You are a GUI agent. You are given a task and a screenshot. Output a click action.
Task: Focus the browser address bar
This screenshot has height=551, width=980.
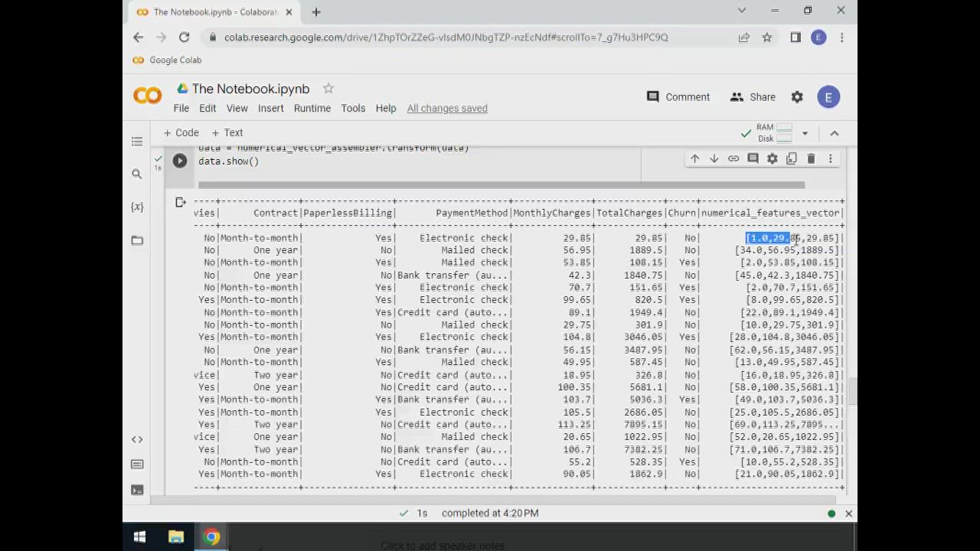pyautogui.click(x=446, y=37)
